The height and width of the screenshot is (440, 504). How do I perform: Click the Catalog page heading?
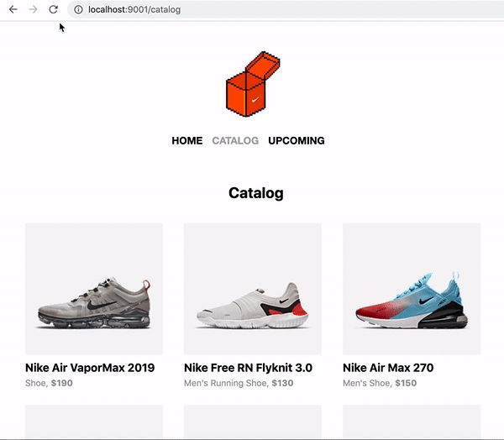click(x=255, y=193)
